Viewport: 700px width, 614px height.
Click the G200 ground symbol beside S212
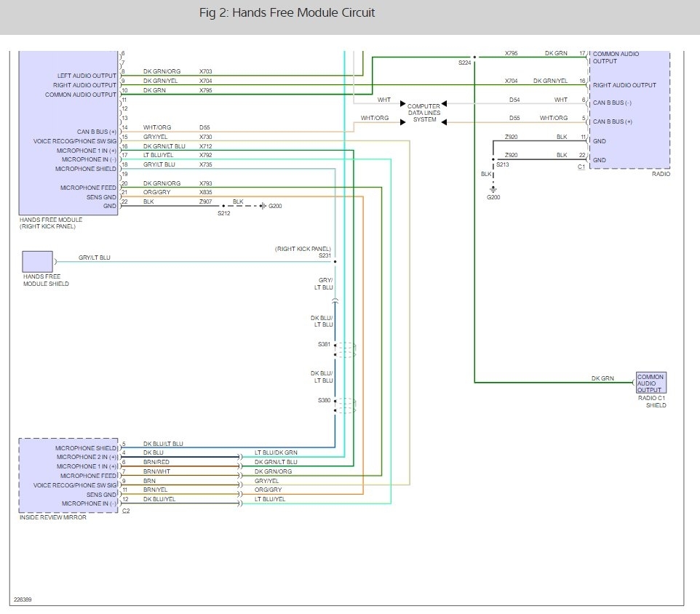[x=264, y=207]
